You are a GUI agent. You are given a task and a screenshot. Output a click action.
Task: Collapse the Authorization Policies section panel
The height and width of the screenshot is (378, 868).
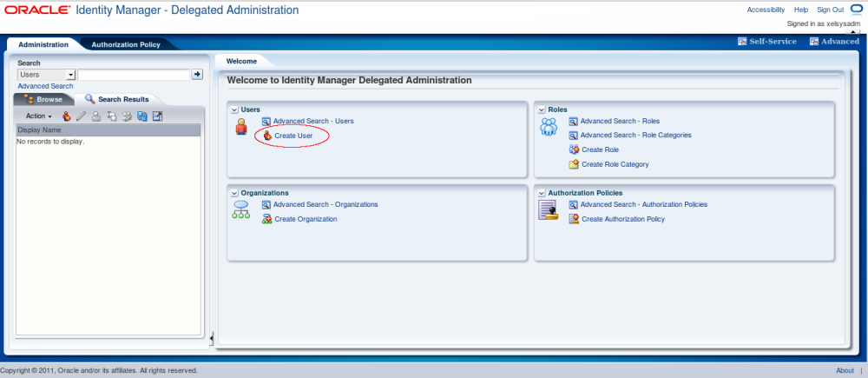coord(542,193)
